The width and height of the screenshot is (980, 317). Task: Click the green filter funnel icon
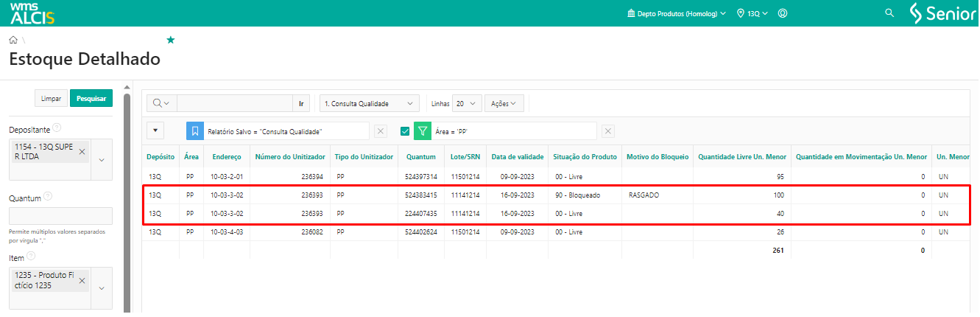tap(423, 131)
